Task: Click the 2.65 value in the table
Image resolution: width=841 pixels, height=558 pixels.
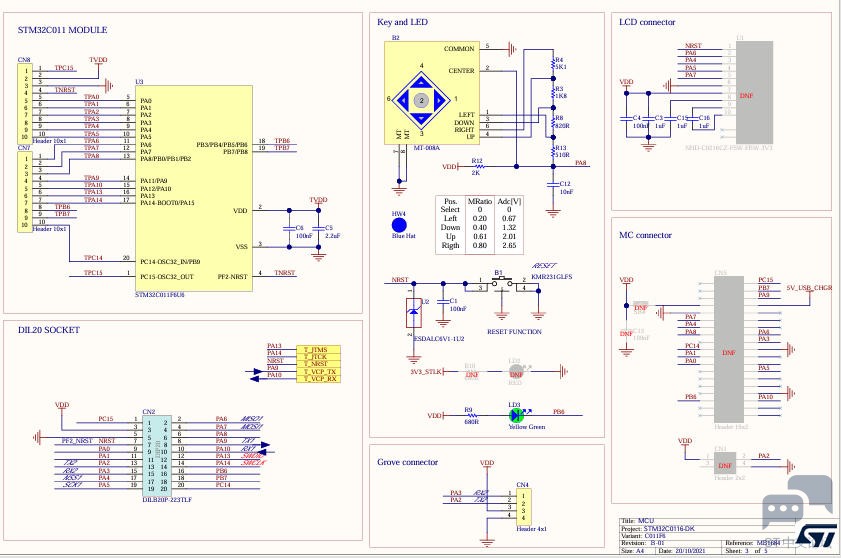Action: pos(509,245)
